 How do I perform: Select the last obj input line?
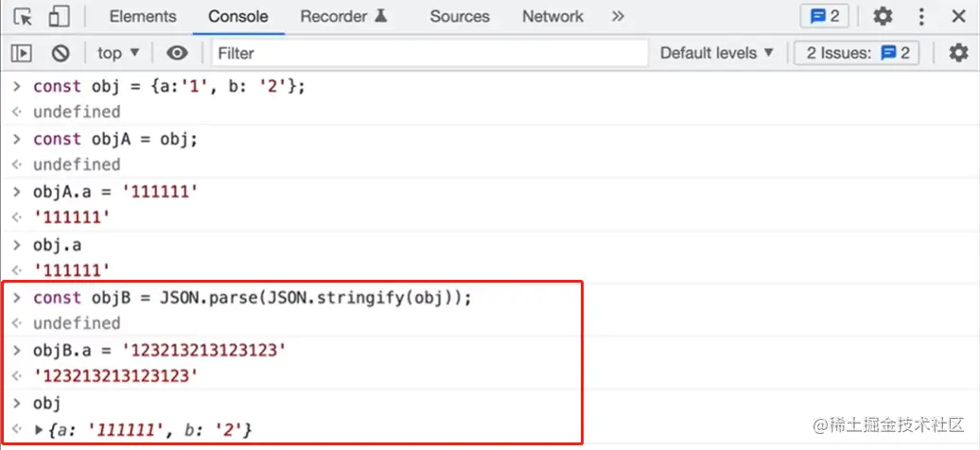pyautogui.click(x=47, y=404)
